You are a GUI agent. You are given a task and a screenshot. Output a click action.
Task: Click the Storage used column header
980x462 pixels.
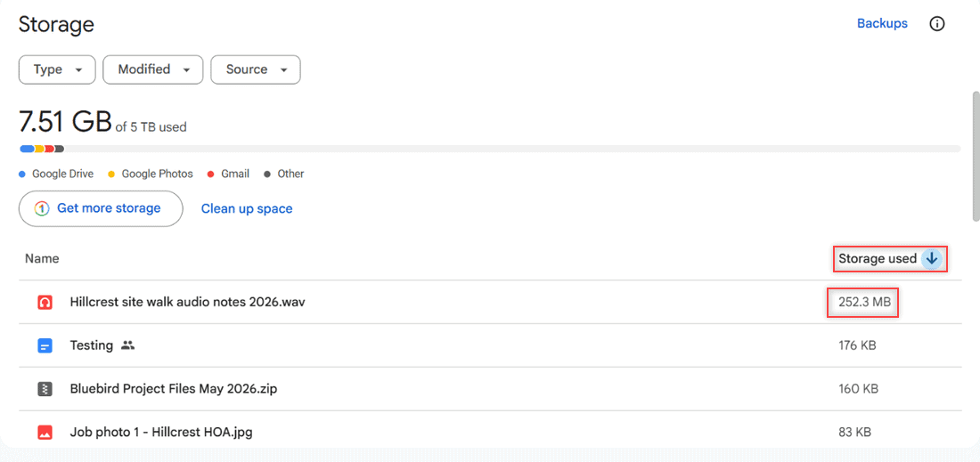(878, 258)
